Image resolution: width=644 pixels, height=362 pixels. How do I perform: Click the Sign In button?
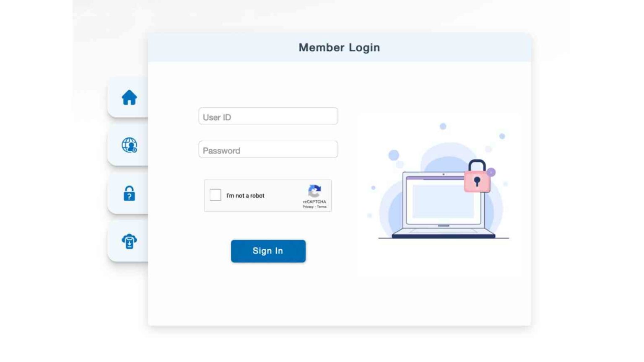268,251
